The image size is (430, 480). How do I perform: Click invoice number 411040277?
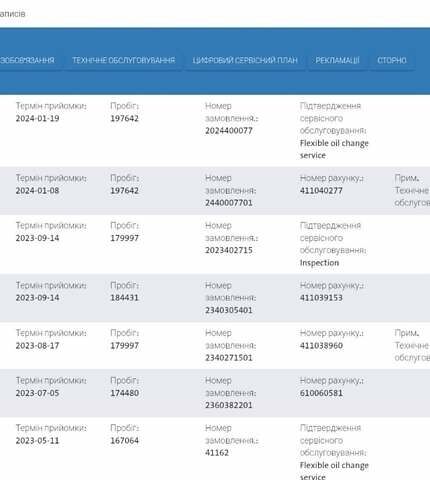321,191
